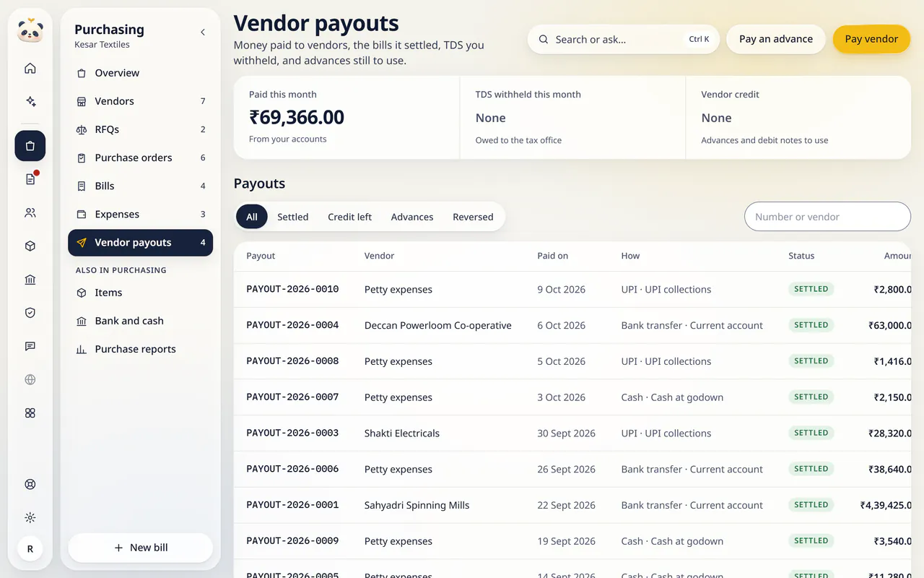Switch to the Settled tab
924x578 pixels.
coord(293,217)
